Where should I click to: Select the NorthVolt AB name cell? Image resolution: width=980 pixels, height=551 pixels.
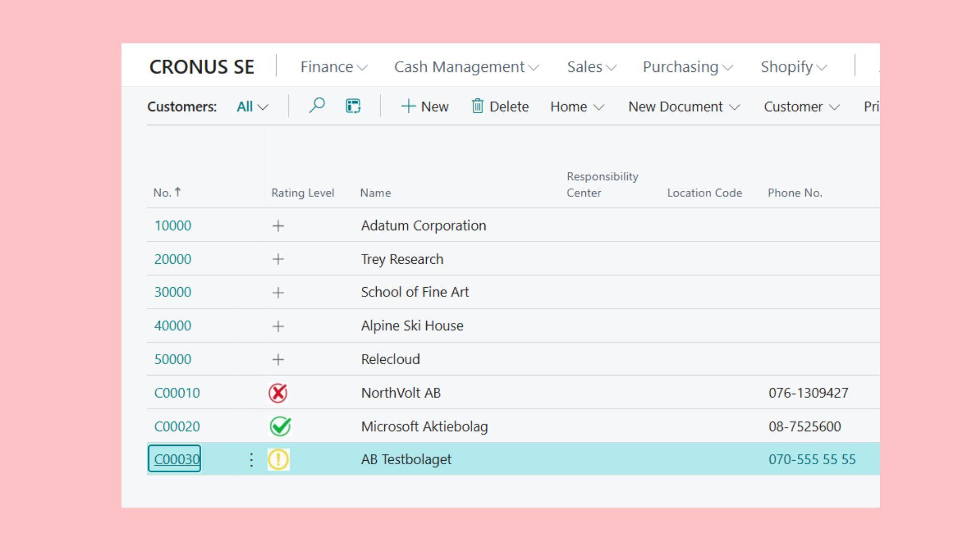point(401,393)
